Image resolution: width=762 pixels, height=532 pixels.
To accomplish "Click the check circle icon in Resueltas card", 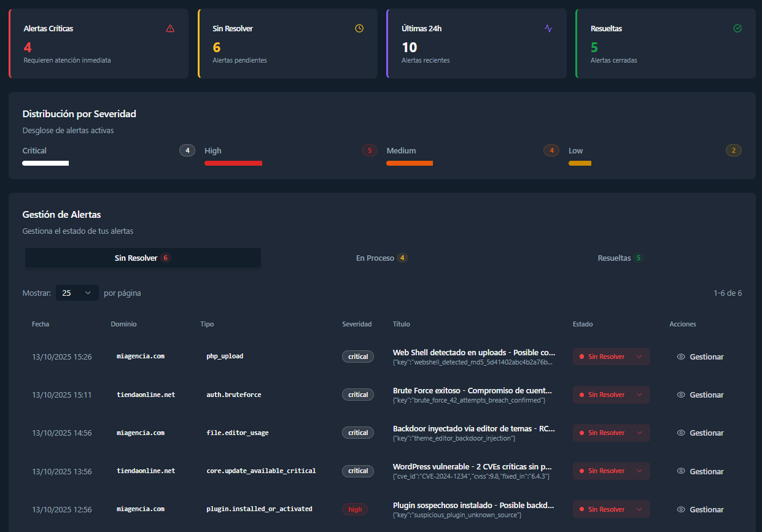I will [x=737, y=28].
